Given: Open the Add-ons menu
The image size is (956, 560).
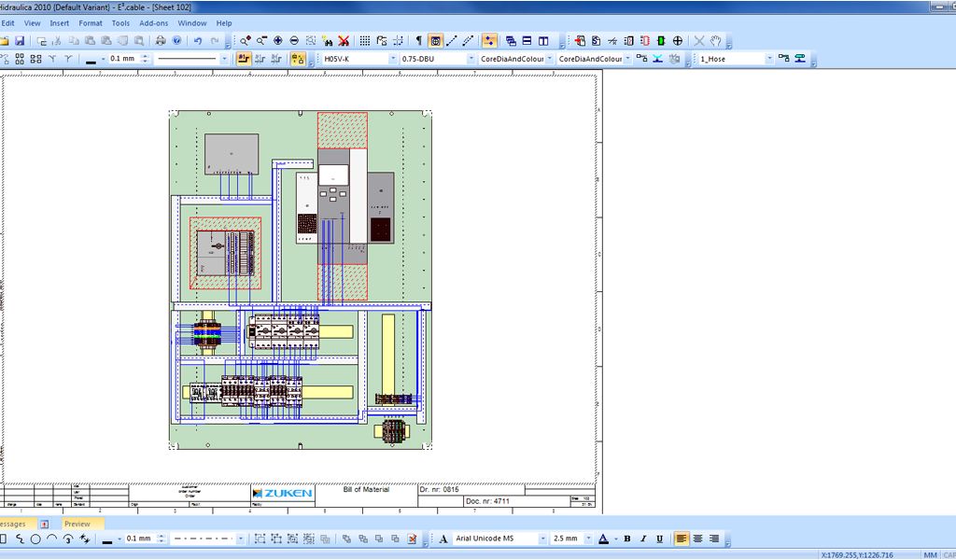Looking at the screenshot, I should pyautogui.click(x=154, y=22).
